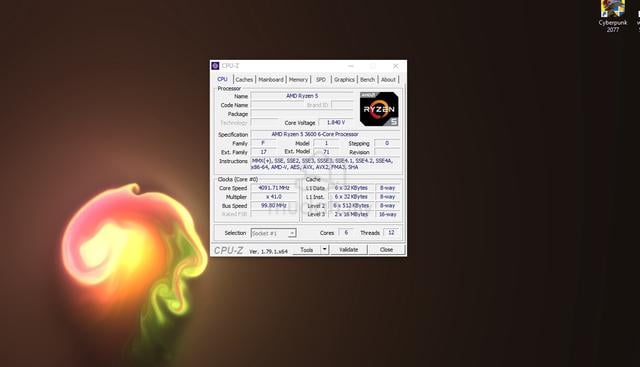Minimize the CPU-Z window
This screenshot has height=367, width=640.
click(351, 66)
